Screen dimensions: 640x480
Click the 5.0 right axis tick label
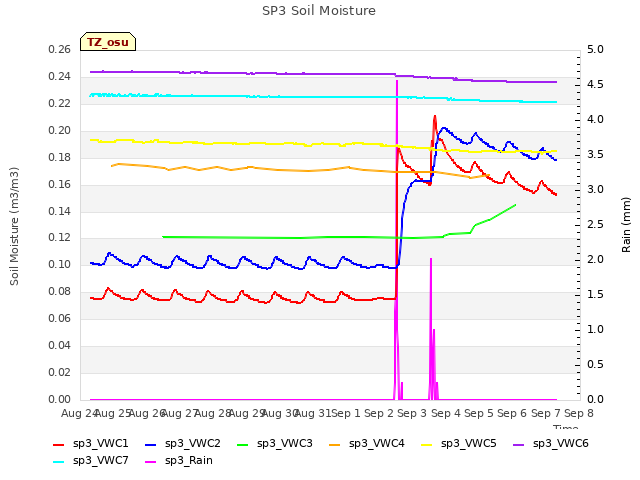595,50
